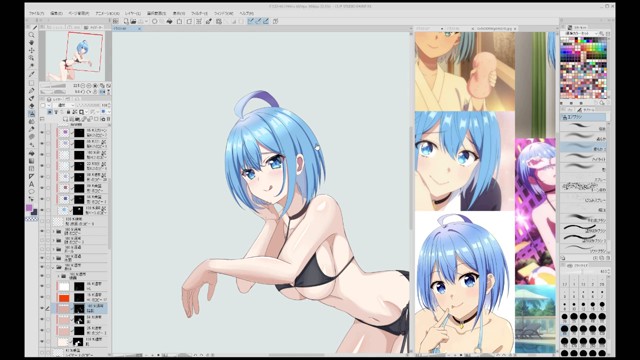
Task: Open layer mask options dropdown arrow
Action: (87, 112)
